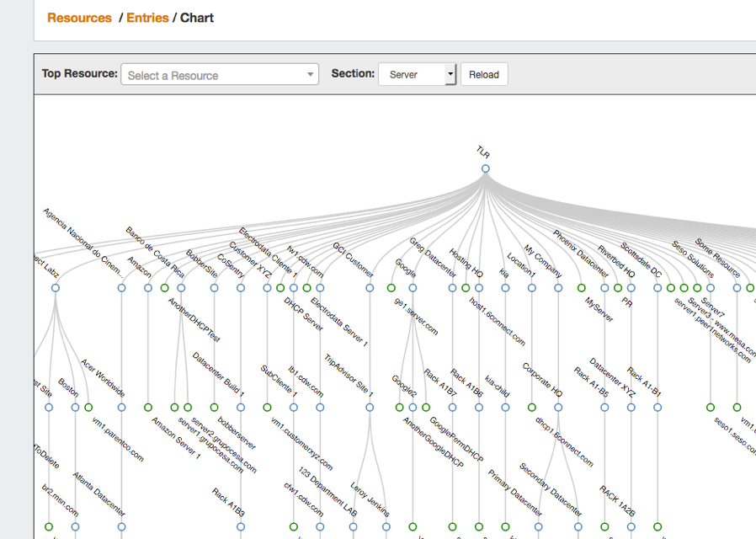This screenshot has width=756, height=539.
Task: Click the SubCliente 1 node circle
Action: click(x=294, y=408)
